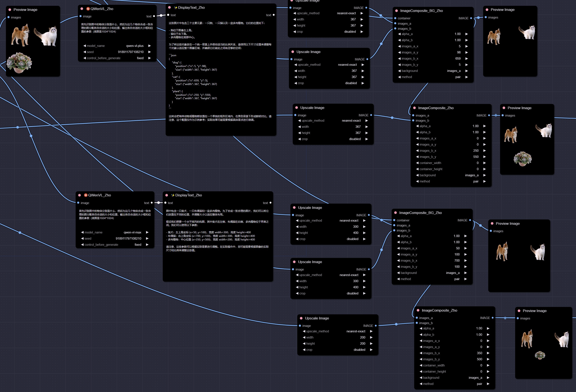576x392 pixels.
Task: Click left arrow beside images_a_x value 50
Action: pyautogui.click(x=398, y=248)
